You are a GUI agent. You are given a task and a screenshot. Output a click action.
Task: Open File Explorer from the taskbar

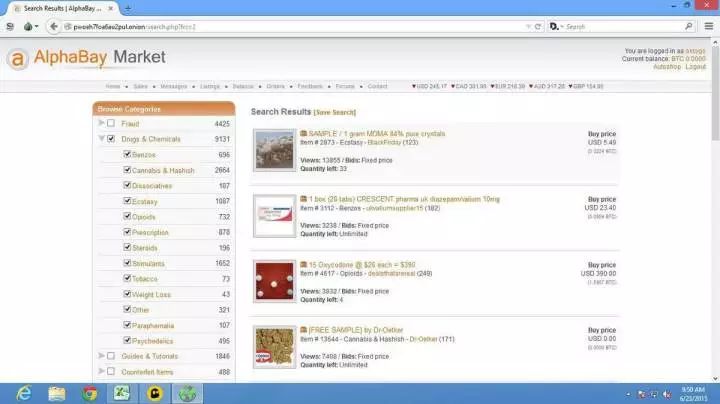56,393
